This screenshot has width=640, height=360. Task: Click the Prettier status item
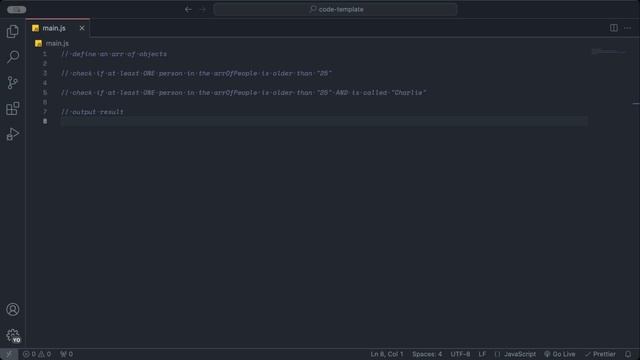click(600, 354)
